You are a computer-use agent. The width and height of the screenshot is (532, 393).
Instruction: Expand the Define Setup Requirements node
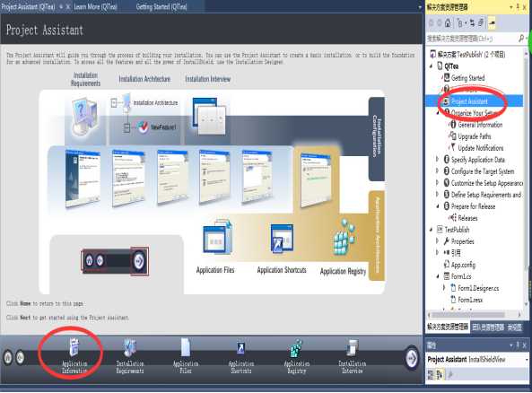pyautogui.click(x=437, y=195)
